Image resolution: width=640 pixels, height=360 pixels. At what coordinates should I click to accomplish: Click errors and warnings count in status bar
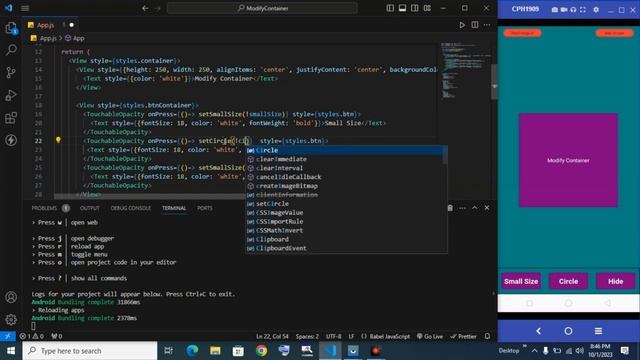(x=32, y=336)
